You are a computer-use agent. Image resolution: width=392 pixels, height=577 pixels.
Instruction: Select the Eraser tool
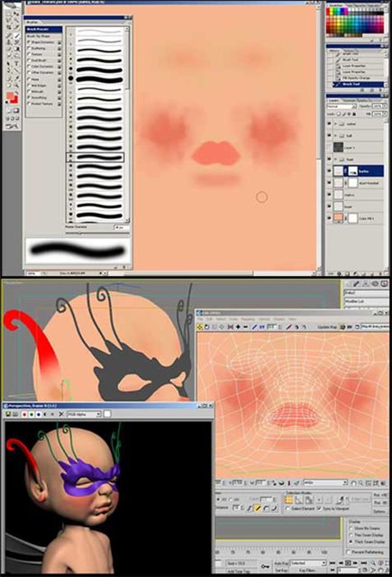pyautogui.click(x=8, y=49)
